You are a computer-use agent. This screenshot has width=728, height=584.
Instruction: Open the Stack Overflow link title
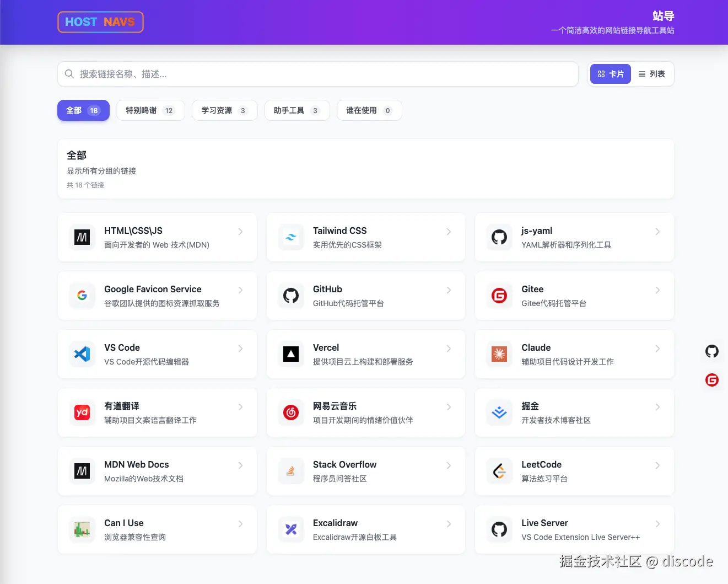(344, 464)
